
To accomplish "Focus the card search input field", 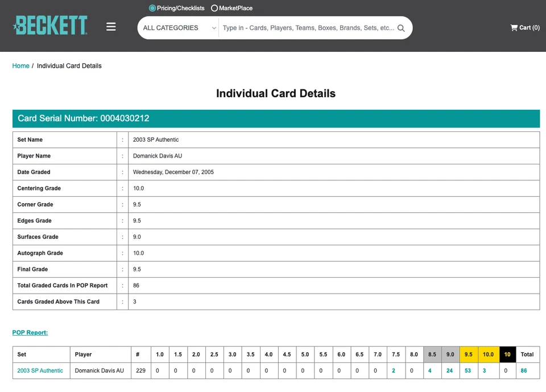I will pyautogui.click(x=307, y=28).
